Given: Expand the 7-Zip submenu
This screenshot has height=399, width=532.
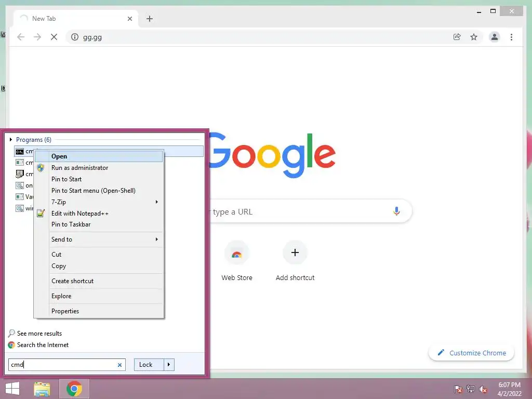Looking at the screenshot, I should pos(99,202).
